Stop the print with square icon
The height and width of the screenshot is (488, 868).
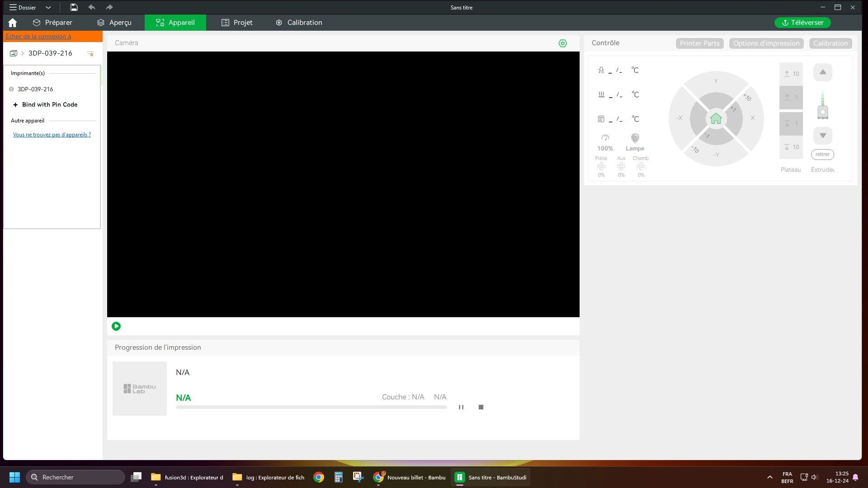[481, 407]
